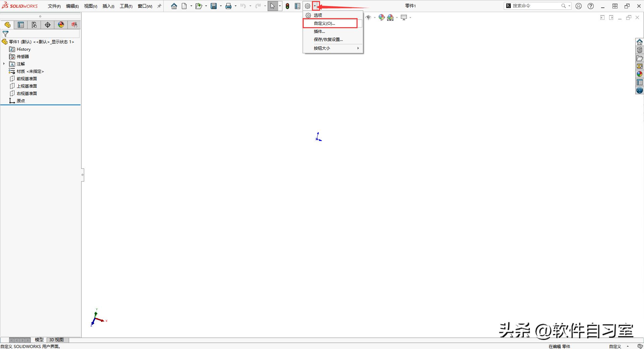This screenshot has width=644, height=349.
Task: Switch to the ConfigurationManager tab
Action: click(34, 25)
